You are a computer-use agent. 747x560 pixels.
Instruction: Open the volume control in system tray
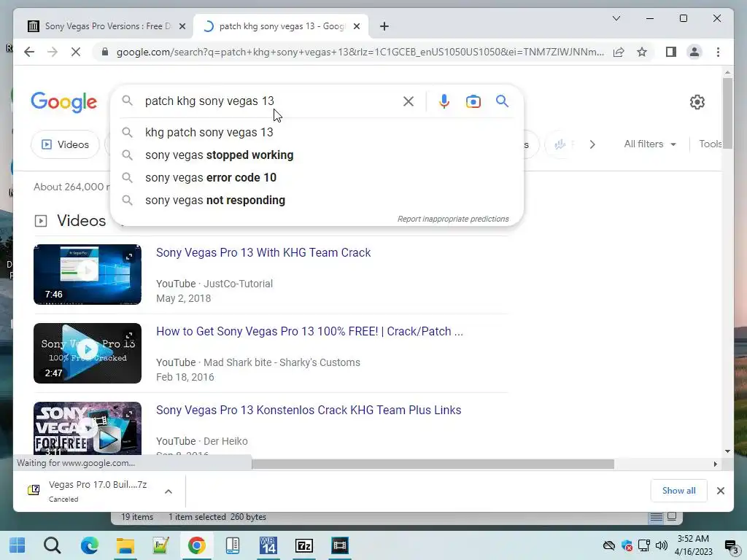point(661,545)
